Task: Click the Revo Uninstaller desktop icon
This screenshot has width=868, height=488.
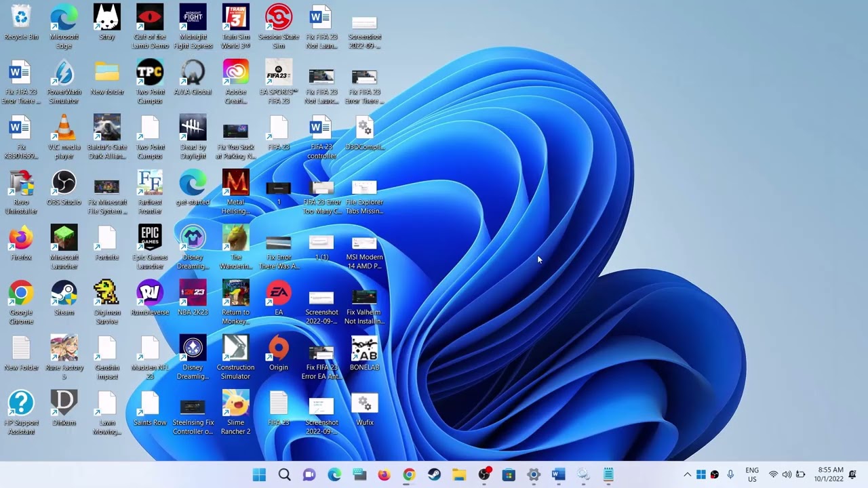Action: click(x=21, y=192)
